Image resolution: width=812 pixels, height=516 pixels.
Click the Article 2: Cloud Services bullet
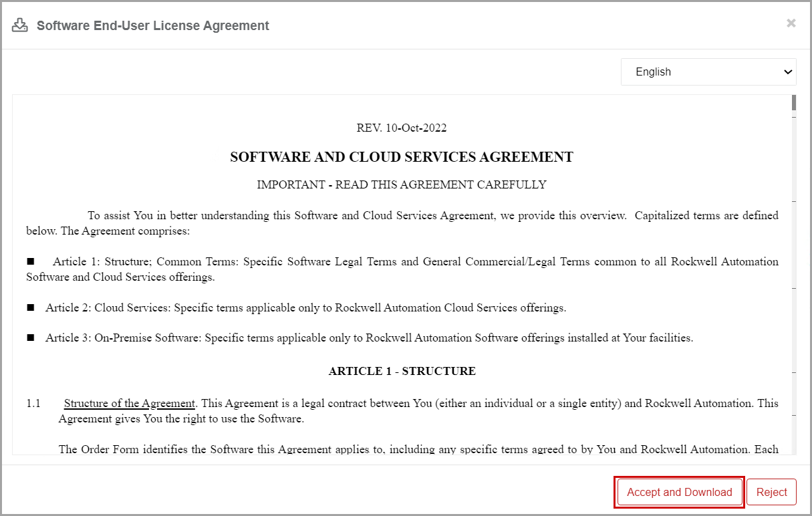point(296,308)
